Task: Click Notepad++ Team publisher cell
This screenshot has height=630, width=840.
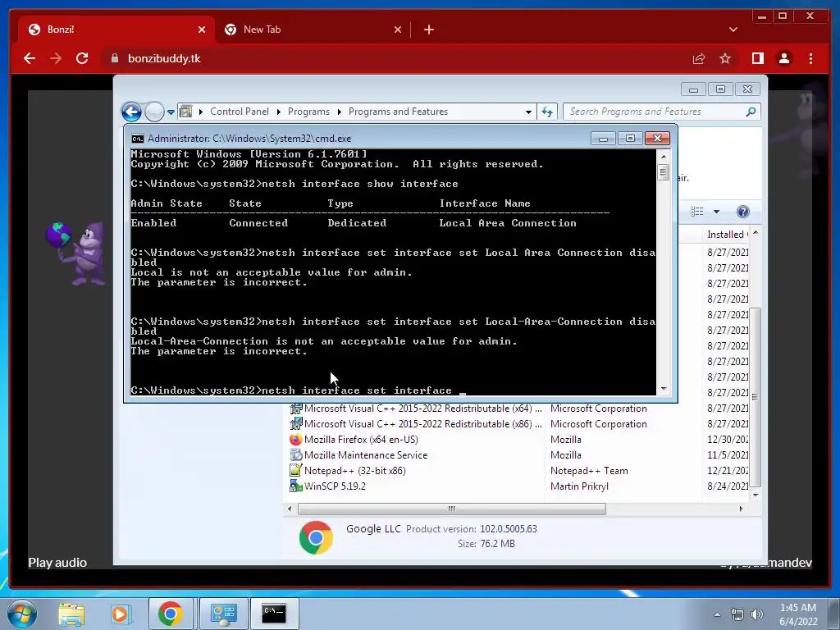Action: click(x=589, y=470)
